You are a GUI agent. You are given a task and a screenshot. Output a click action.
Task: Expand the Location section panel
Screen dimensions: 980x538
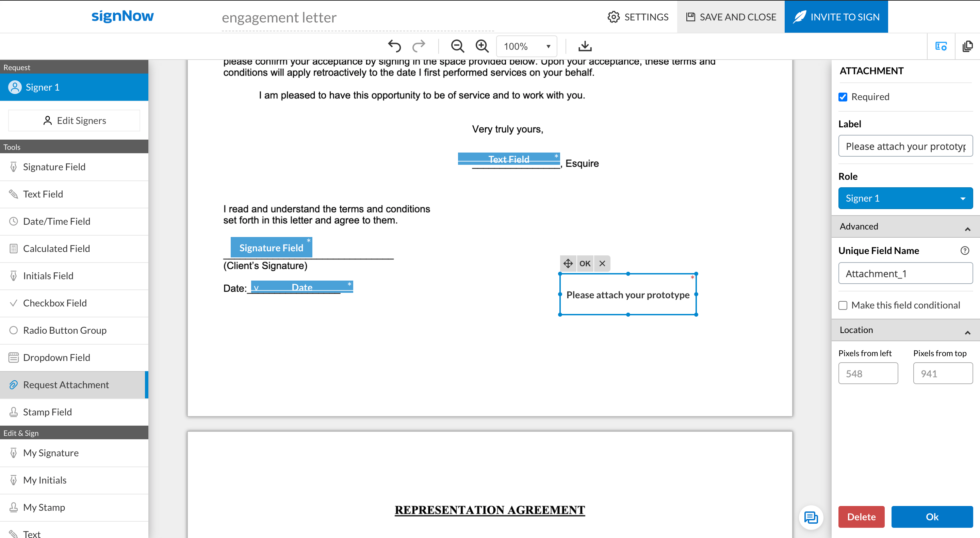point(966,329)
